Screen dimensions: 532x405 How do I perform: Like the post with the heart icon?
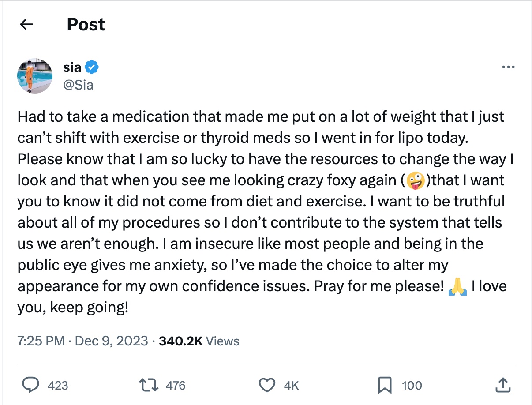pos(267,385)
